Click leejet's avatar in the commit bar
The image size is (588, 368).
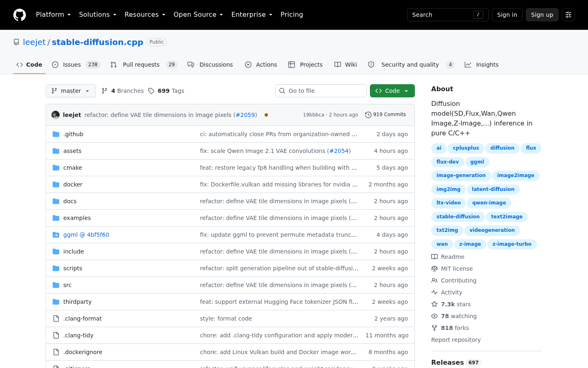(x=56, y=115)
